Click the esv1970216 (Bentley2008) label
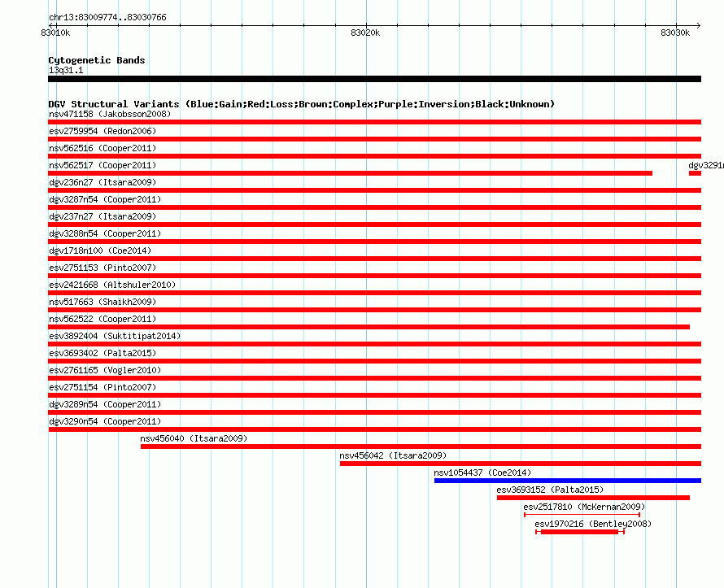The height and width of the screenshot is (588, 724). pyautogui.click(x=593, y=524)
